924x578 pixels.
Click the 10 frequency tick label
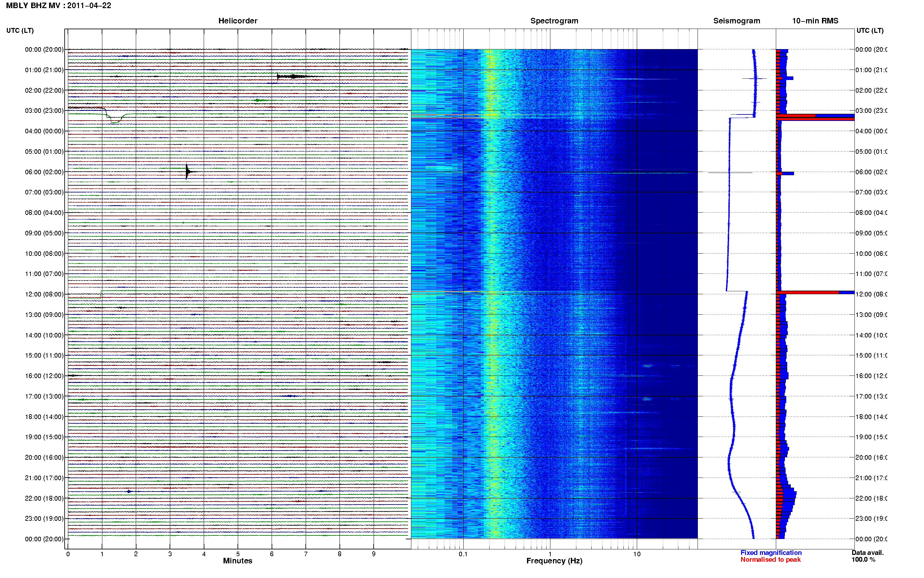pos(636,554)
